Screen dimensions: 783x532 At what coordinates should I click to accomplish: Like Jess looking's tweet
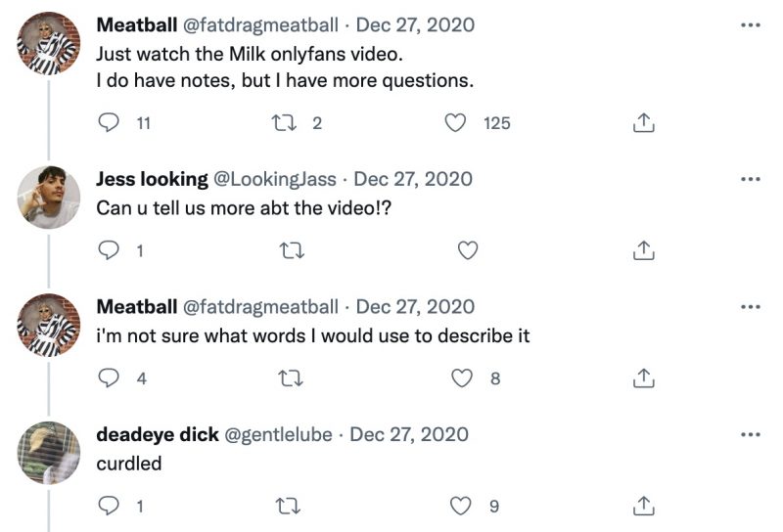coord(468,250)
